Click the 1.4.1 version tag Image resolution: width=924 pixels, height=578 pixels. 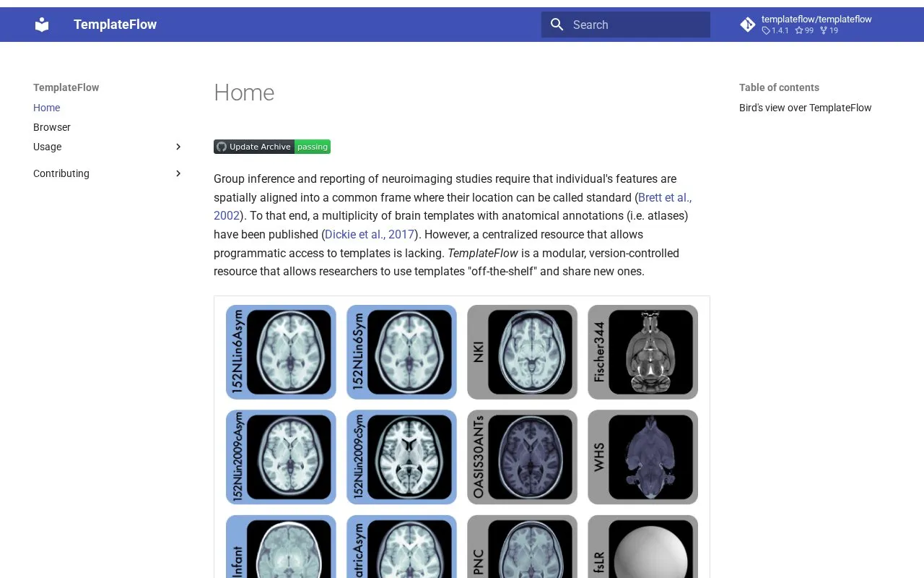pos(775,30)
